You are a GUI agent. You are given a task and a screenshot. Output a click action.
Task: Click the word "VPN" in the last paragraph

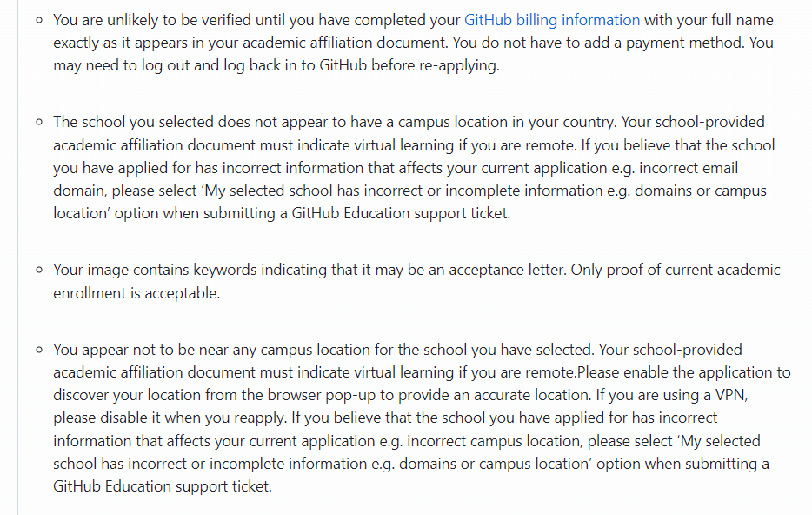(x=730, y=395)
